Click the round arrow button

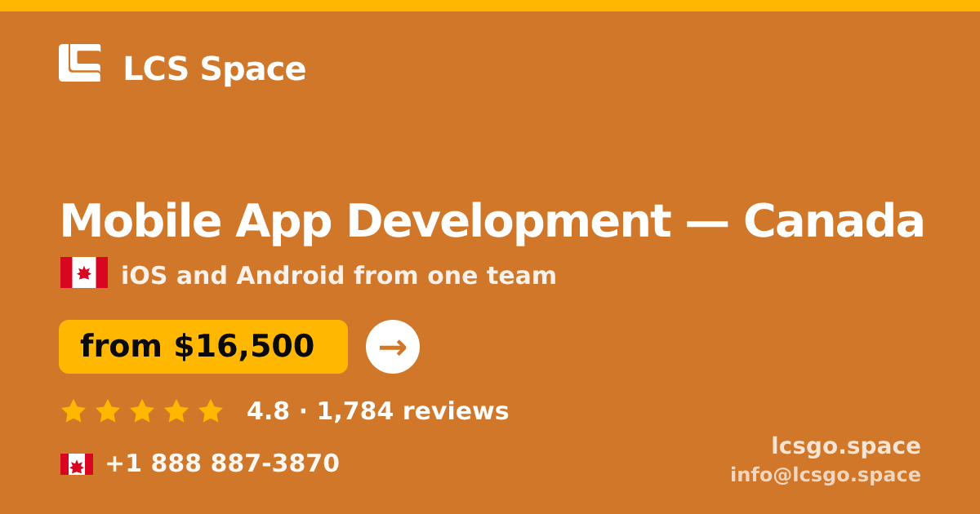(393, 347)
